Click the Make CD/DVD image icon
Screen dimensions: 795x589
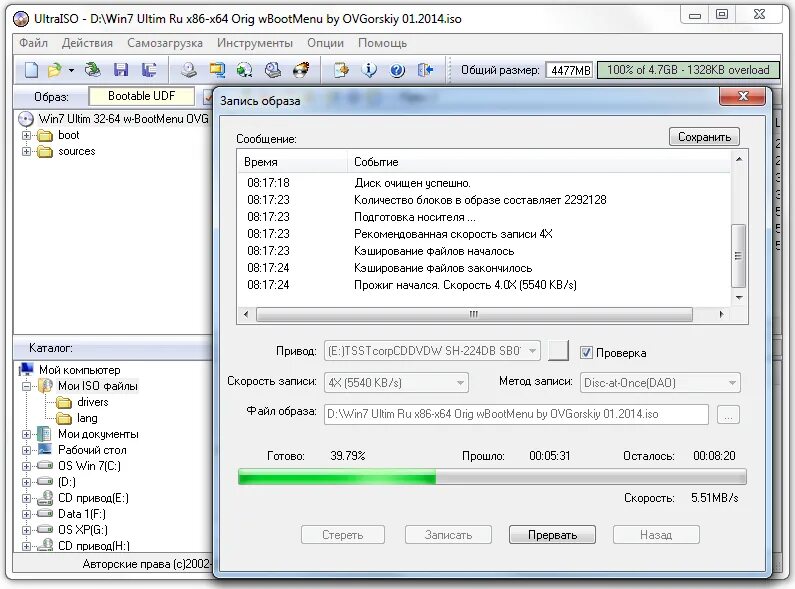189,70
